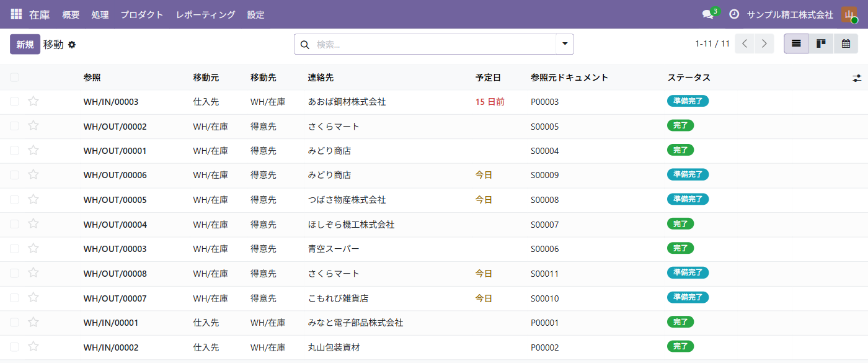The height and width of the screenshot is (363, 868).
Task: Star the WH/OUT/00003 record
Action: click(x=33, y=249)
